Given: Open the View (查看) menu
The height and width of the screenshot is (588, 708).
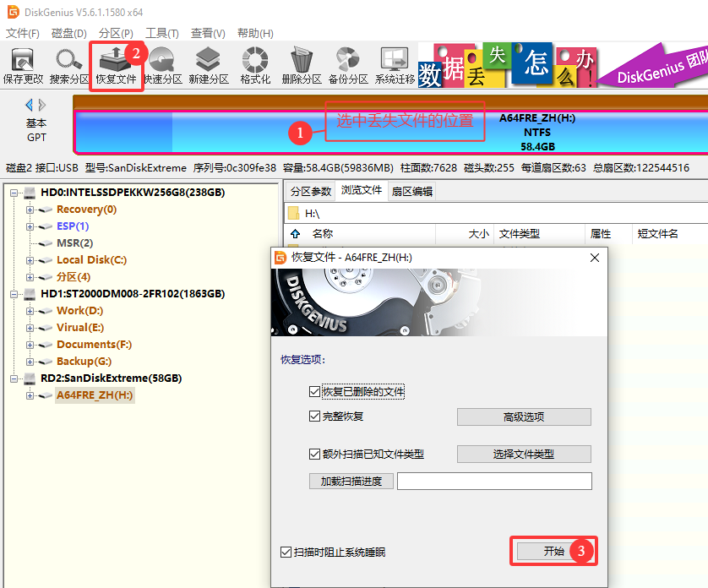Looking at the screenshot, I should pos(208,34).
